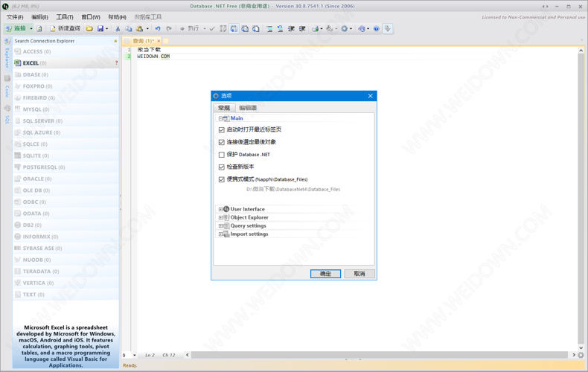The image size is (588, 372).
Task: Open the 数据库工具 menu
Action: (148, 17)
